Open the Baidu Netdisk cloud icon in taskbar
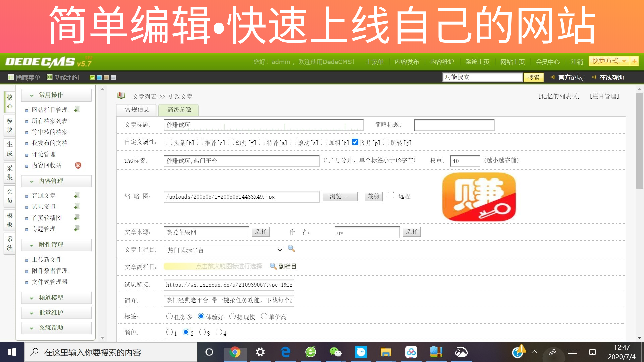644x362 pixels. [411, 352]
